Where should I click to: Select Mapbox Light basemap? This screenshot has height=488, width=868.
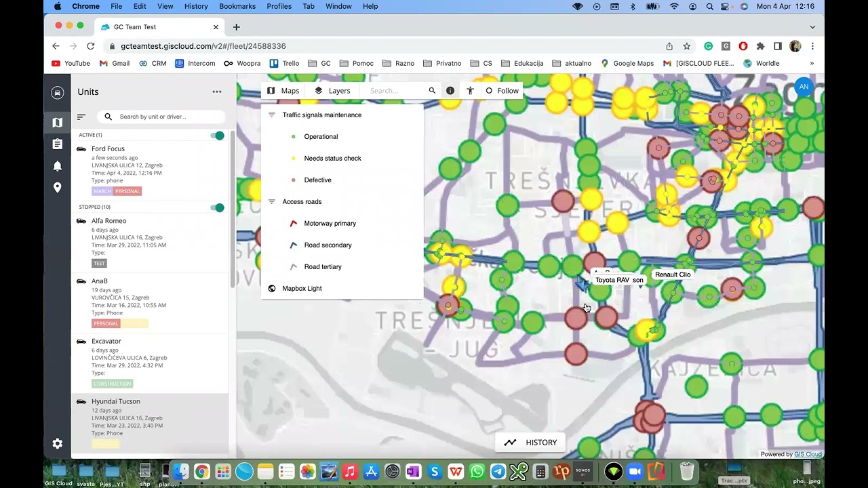pyautogui.click(x=302, y=289)
